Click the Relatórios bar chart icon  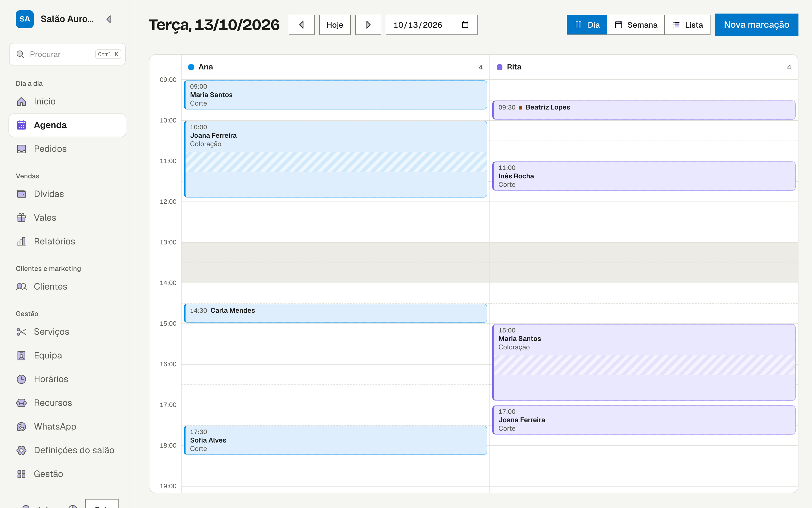pyautogui.click(x=21, y=241)
